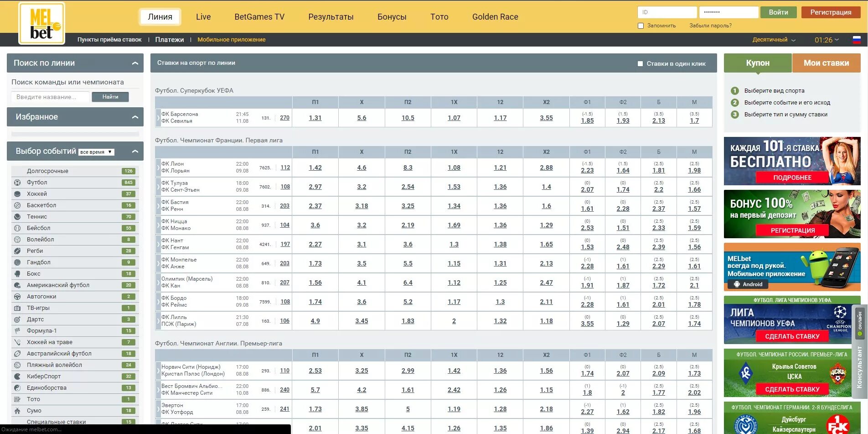
Task: Open the Долгосрочные category row
Action: [x=75, y=171]
